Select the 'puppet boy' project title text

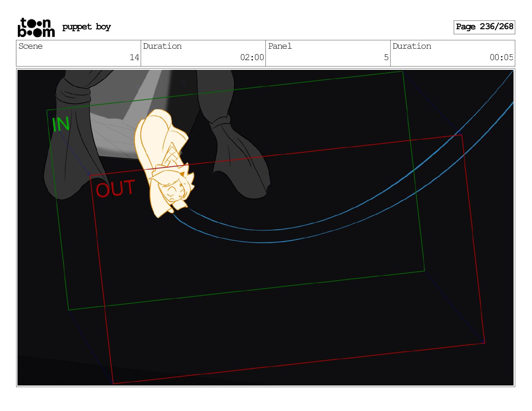(x=86, y=27)
